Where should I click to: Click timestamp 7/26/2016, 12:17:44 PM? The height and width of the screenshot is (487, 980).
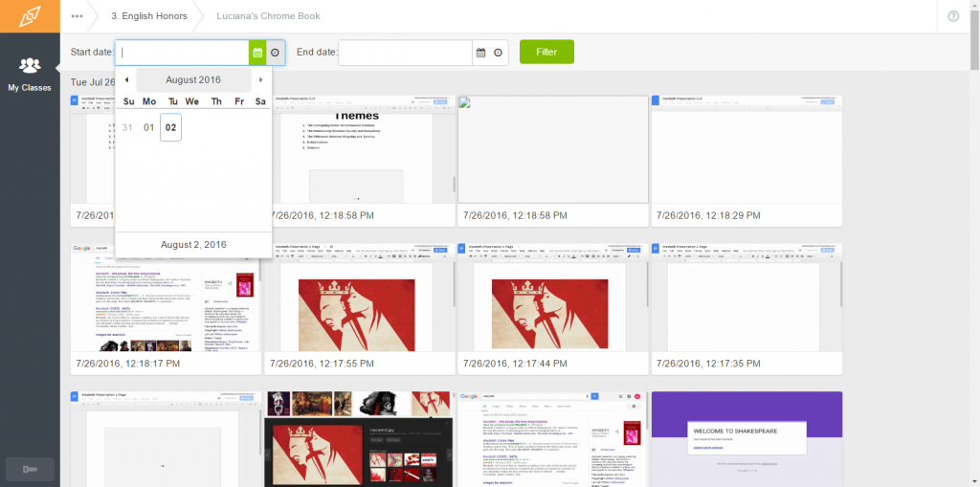[x=516, y=364]
